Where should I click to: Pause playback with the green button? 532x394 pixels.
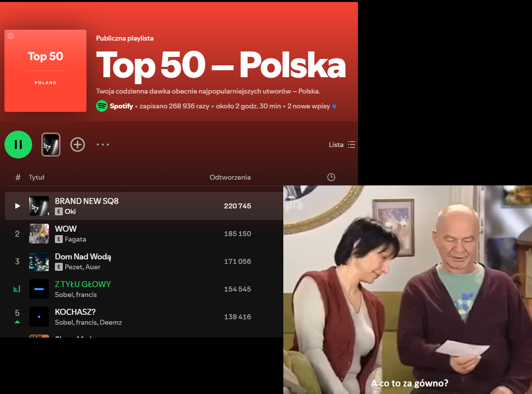(18, 145)
